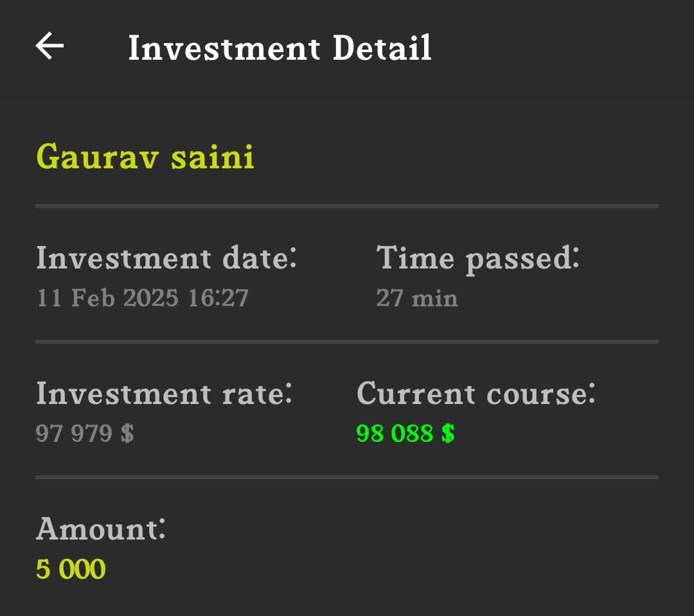Click the Investment rate label
Image resolution: width=694 pixels, height=616 pixels.
click(x=164, y=393)
